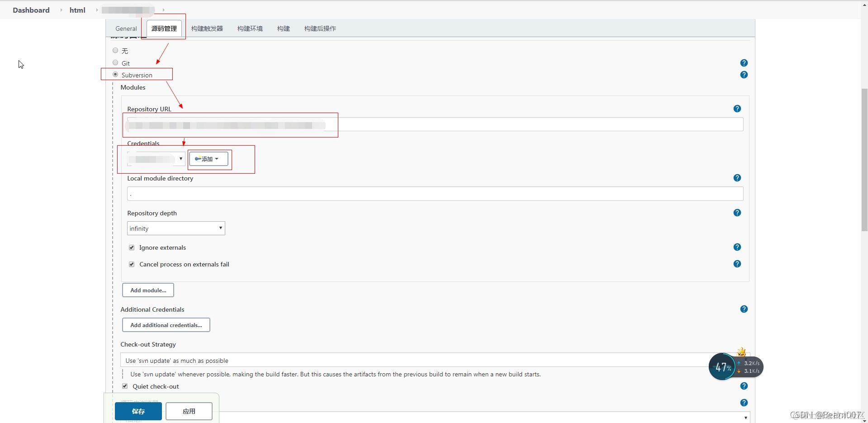Open the bottom partially visible dropdown arrow
The height and width of the screenshot is (423, 868).
coord(745,418)
